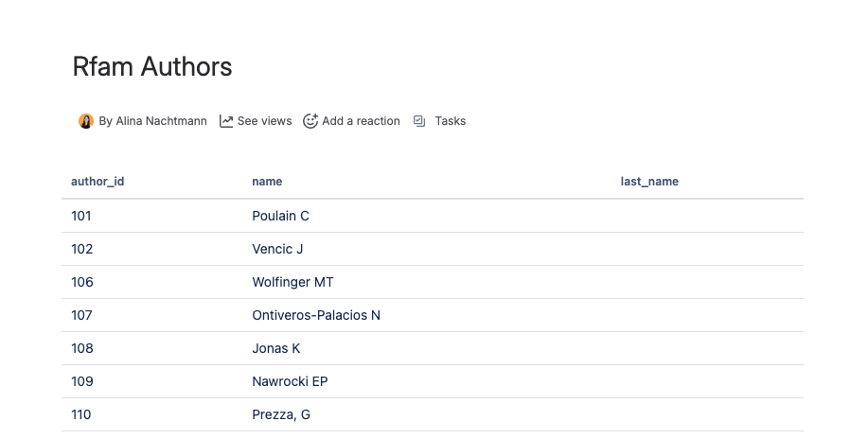Select the cell Wolfinger MT

pyautogui.click(x=292, y=282)
